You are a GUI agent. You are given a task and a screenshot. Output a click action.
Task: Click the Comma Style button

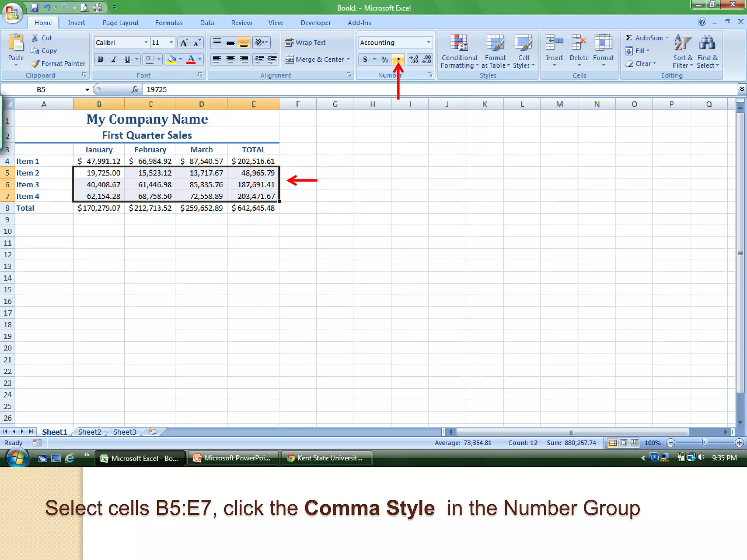coord(398,59)
